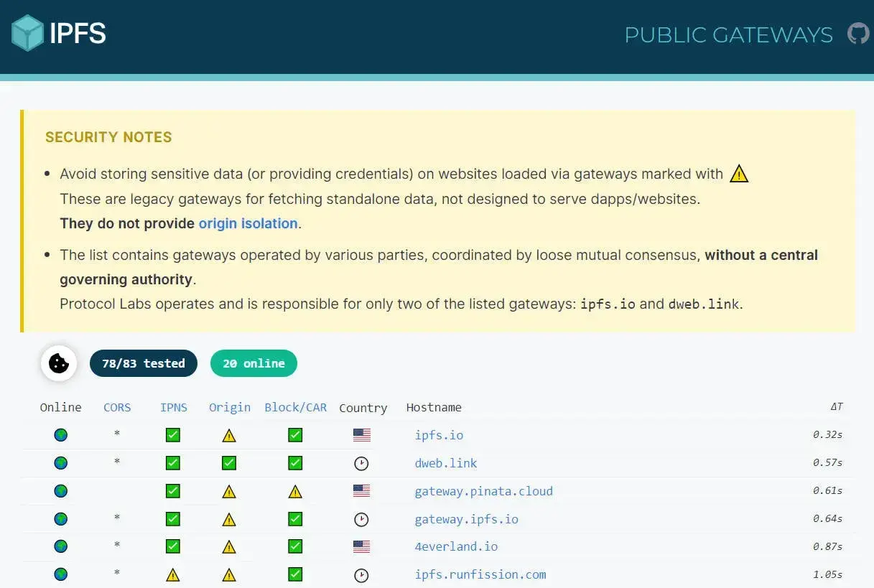Click the green online indicator for dweb.link
This screenshot has width=874, height=588.
60,463
